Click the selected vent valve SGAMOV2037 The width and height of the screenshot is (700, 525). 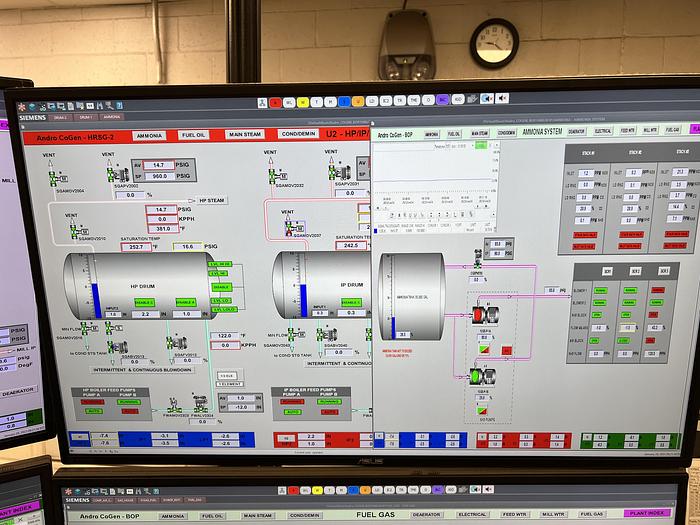(x=295, y=227)
